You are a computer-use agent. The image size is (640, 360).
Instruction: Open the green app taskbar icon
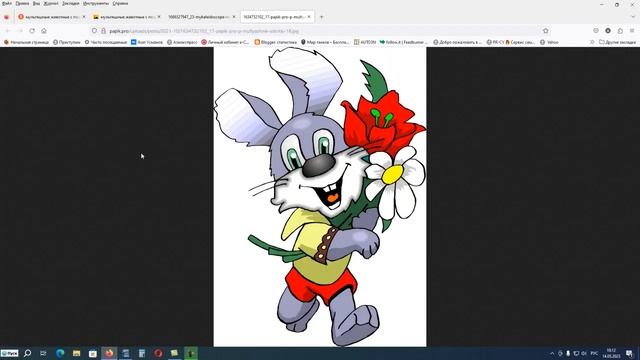tap(191, 353)
